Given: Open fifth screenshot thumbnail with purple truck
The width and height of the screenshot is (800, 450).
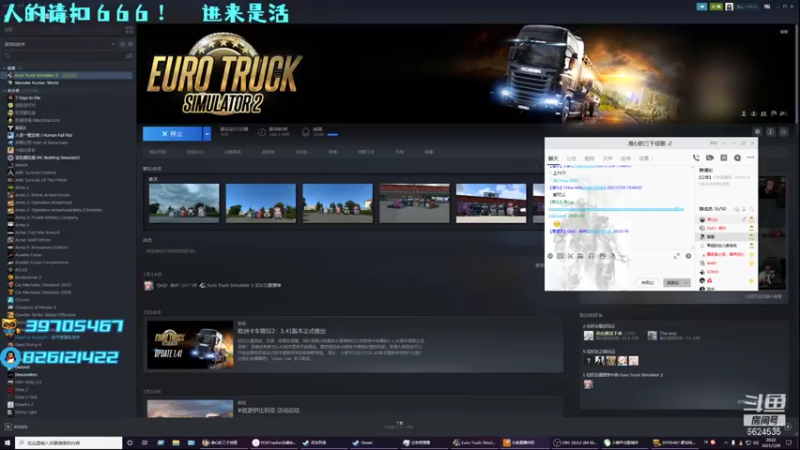Looking at the screenshot, I should [491, 203].
